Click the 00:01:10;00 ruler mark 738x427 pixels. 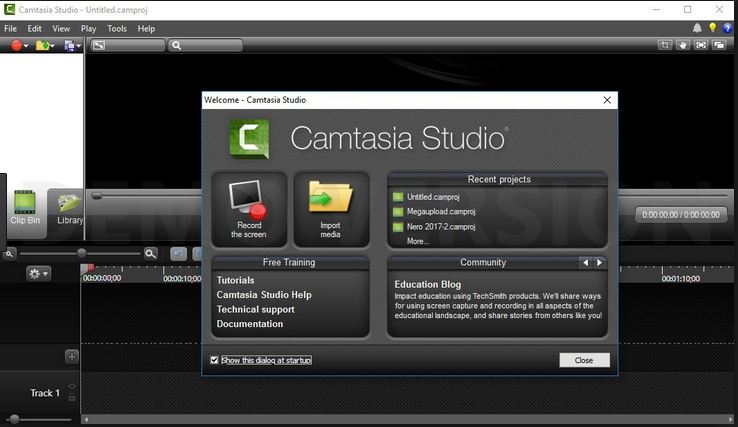pos(681,279)
